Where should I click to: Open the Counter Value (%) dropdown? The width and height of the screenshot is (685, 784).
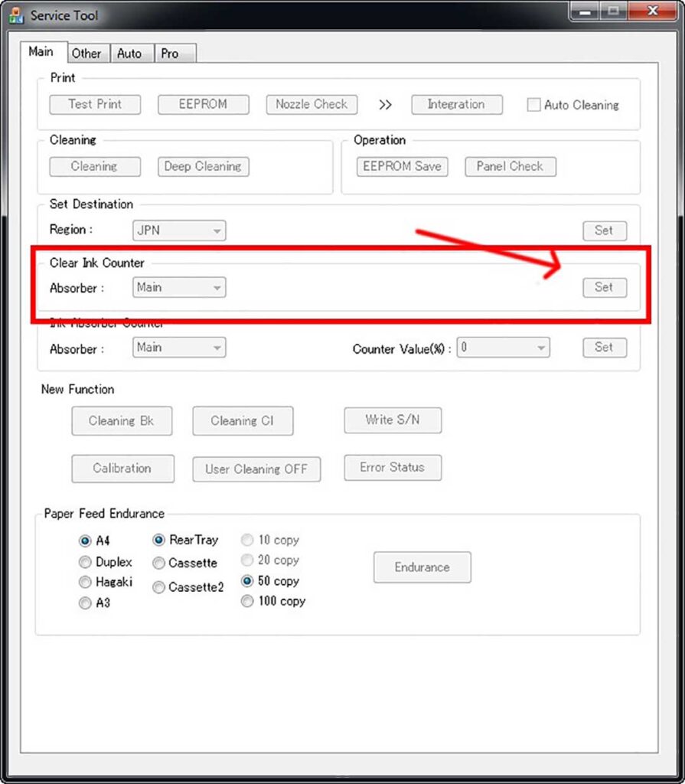point(503,348)
